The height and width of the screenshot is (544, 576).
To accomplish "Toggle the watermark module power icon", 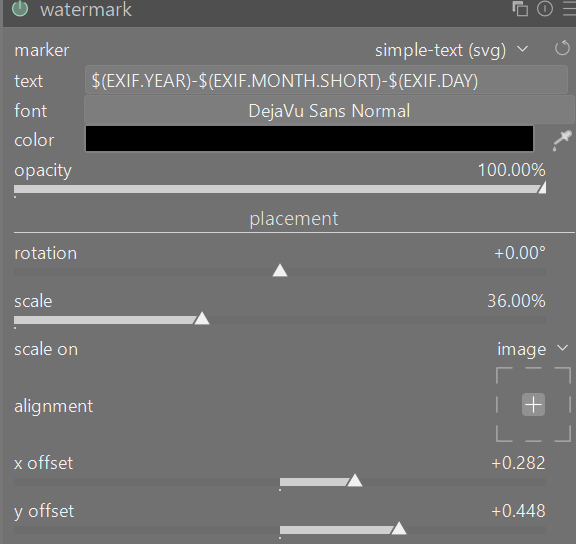I will [20, 8].
